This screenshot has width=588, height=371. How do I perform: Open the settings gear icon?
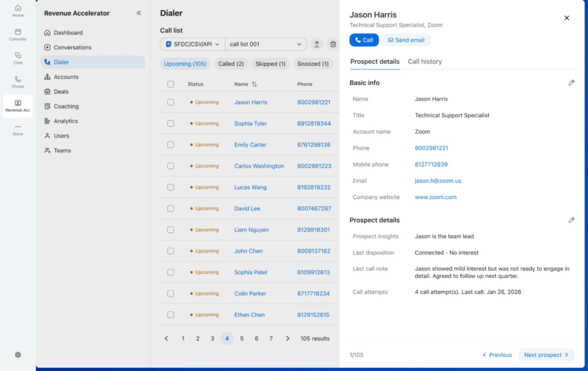point(18,355)
